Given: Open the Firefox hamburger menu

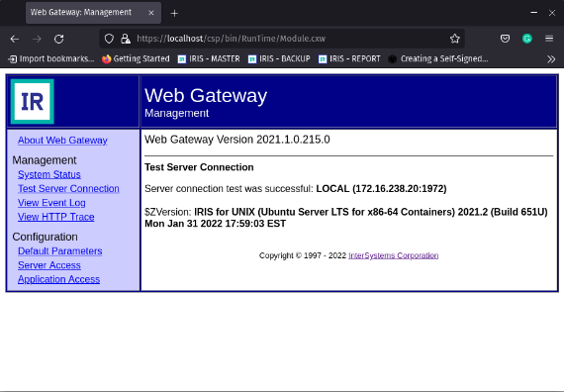Looking at the screenshot, I should (x=549, y=39).
